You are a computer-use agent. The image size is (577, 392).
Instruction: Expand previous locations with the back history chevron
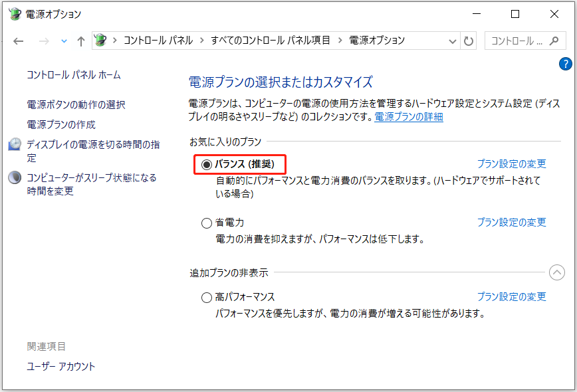click(64, 41)
